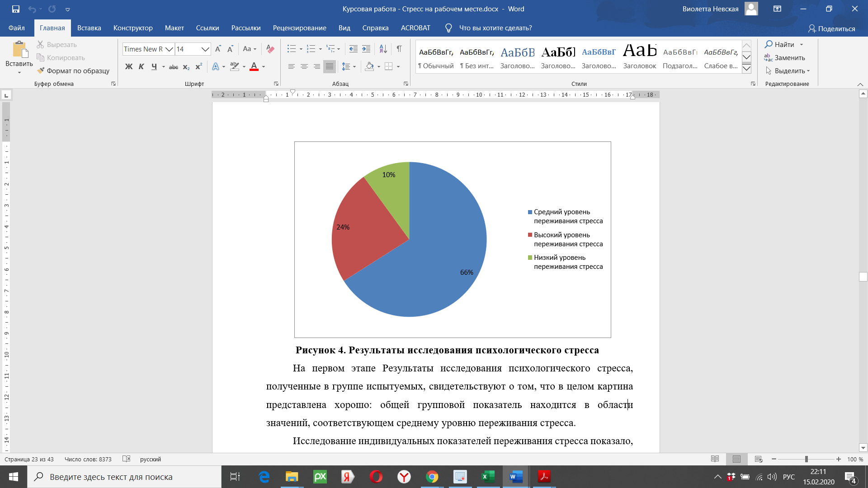Apply the text highlight color

point(234,67)
